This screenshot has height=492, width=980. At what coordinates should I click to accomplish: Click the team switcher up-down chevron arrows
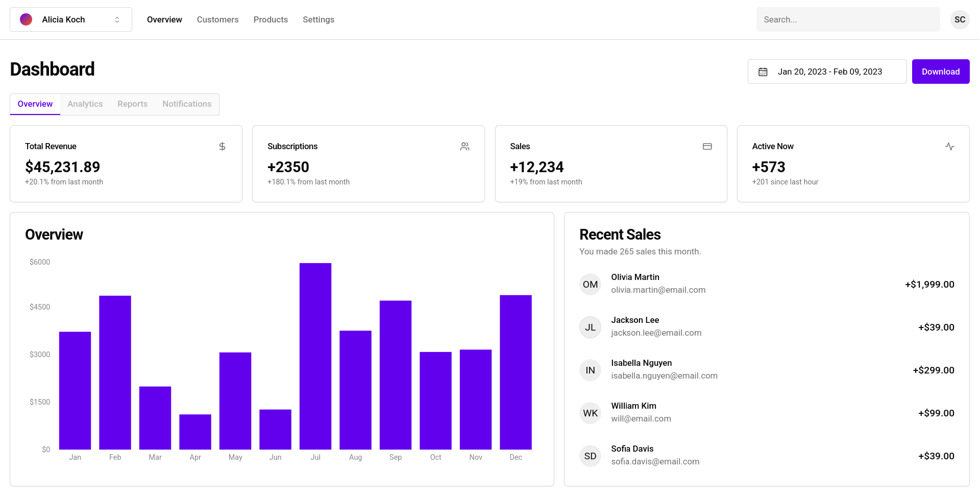117,19
